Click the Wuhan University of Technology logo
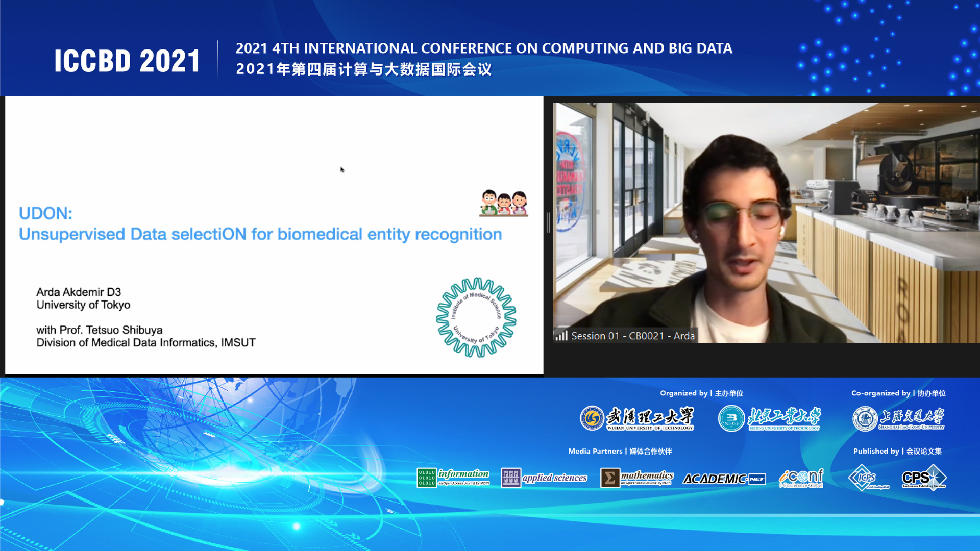 click(x=637, y=418)
